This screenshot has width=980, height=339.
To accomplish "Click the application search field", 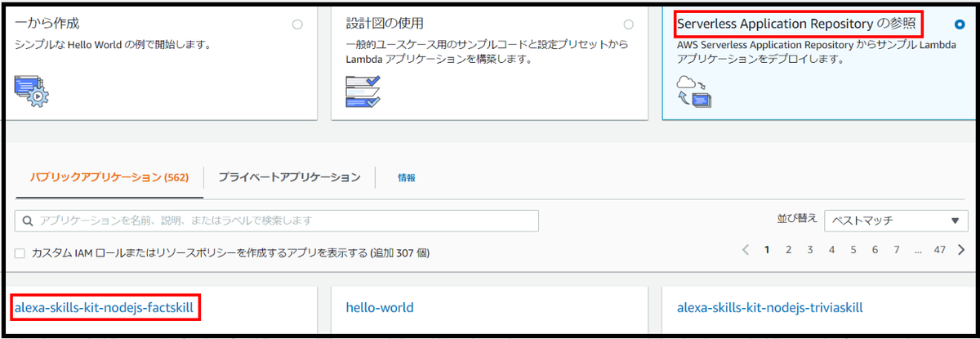I will 277,221.
